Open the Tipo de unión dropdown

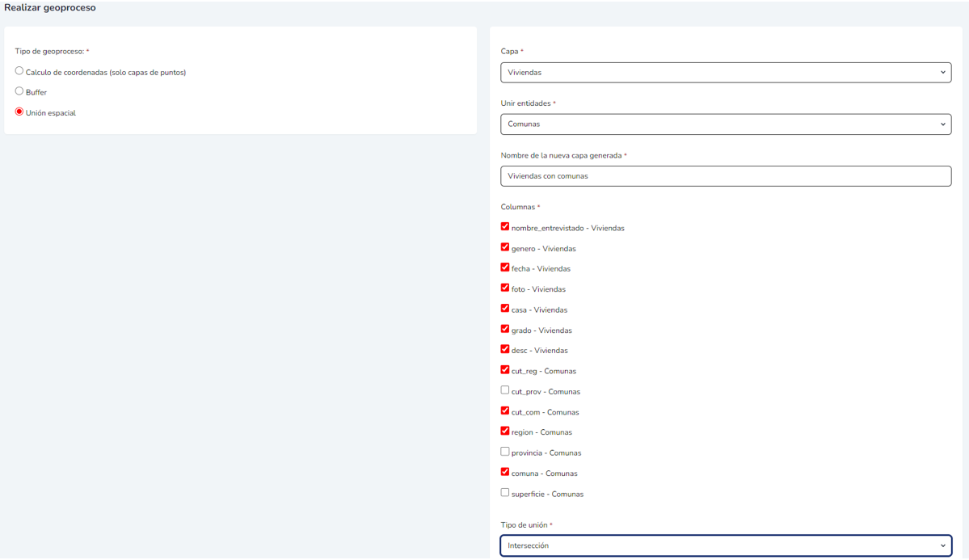(725, 546)
